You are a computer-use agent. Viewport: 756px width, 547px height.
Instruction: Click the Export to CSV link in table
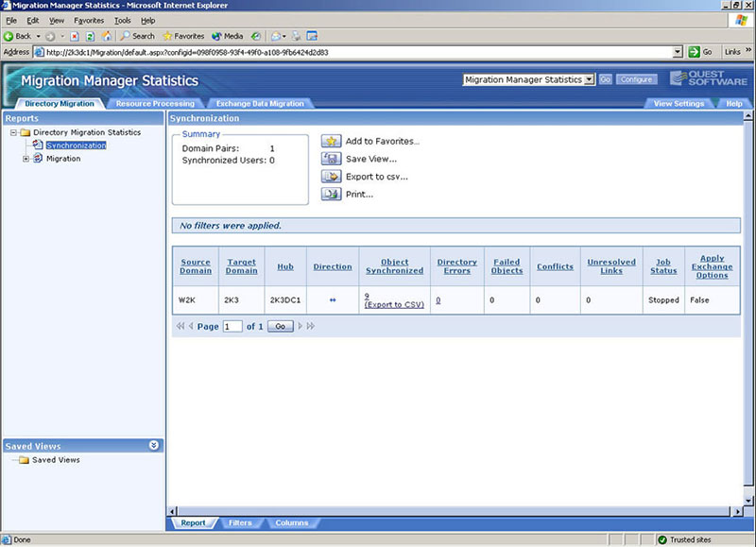(x=394, y=304)
